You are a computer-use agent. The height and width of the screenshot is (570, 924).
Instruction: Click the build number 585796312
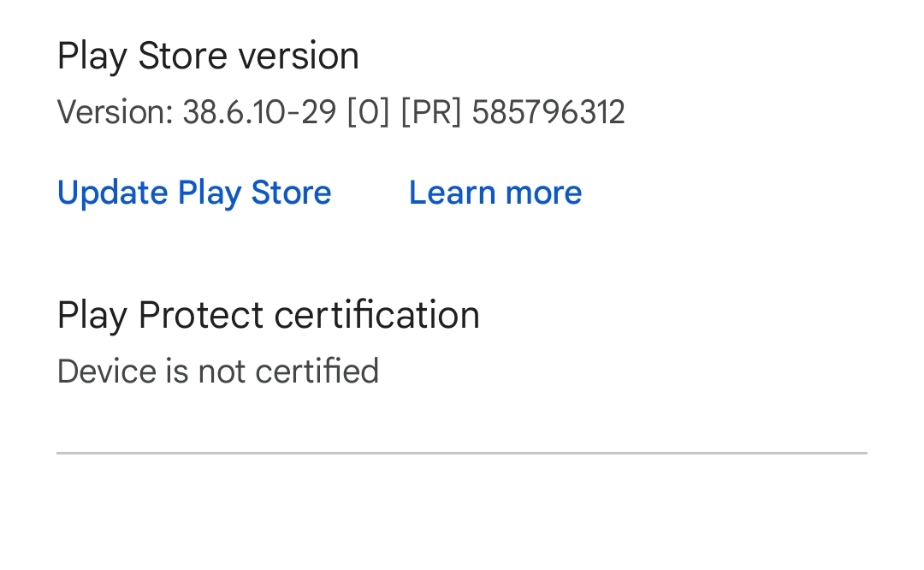(548, 113)
